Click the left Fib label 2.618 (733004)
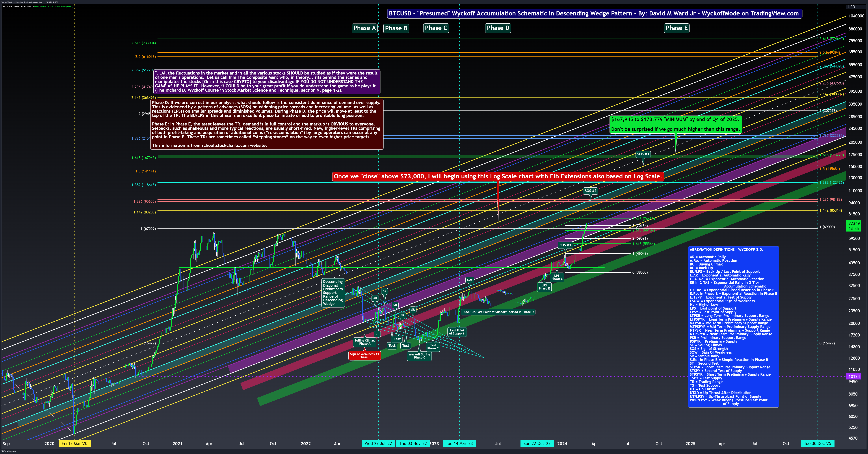The height and width of the screenshot is (454, 868). [x=143, y=43]
